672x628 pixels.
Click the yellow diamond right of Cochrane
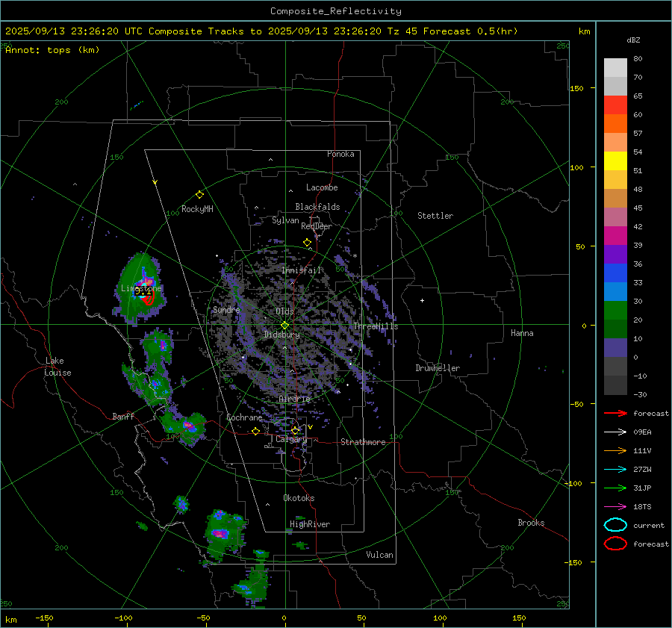tap(256, 431)
